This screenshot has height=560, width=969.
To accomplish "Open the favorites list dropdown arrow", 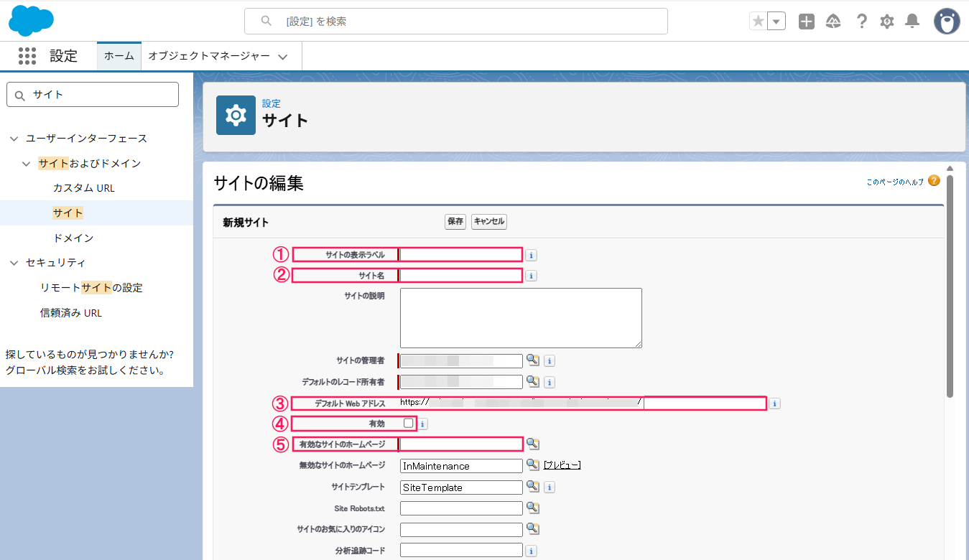I will coord(776,22).
